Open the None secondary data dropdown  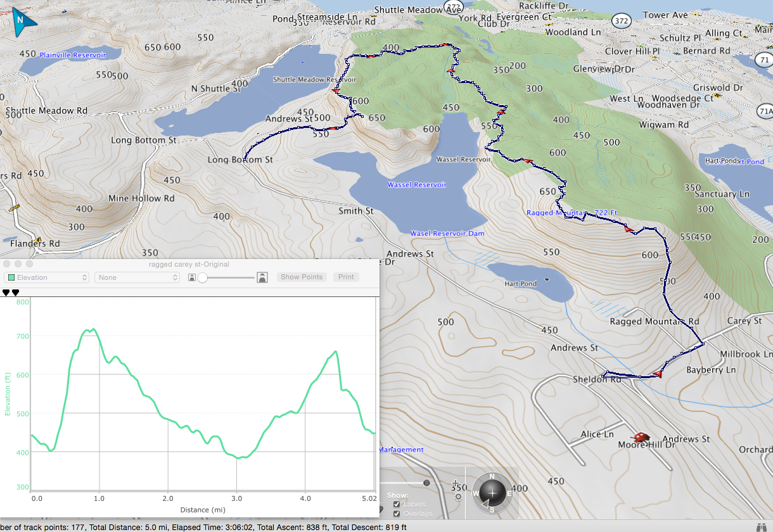(x=137, y=277)
